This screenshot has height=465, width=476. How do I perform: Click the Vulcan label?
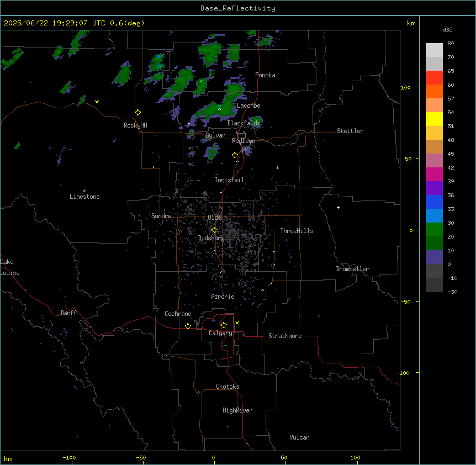click(300, 437)
